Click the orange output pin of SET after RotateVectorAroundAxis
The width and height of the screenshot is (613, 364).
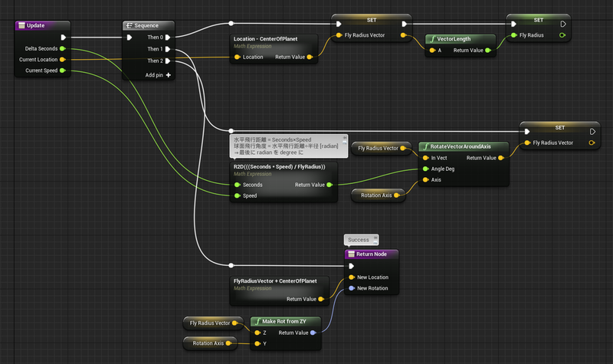(x=592, y=143)
